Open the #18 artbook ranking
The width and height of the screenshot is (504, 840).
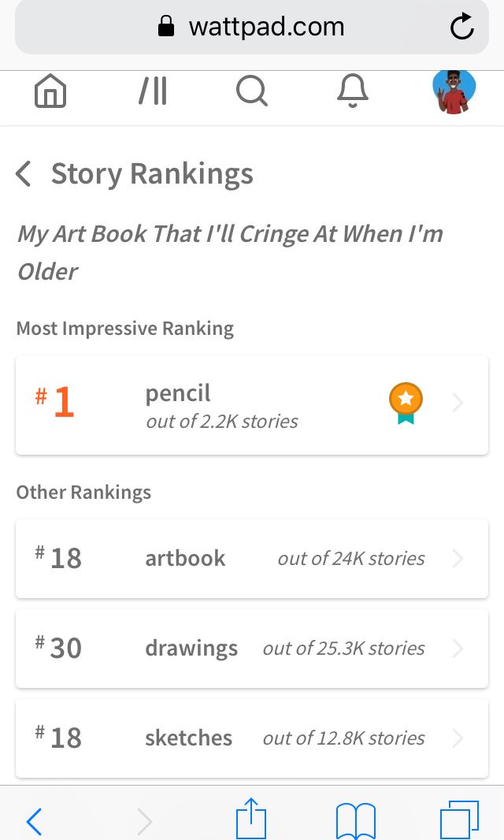point(236,559)
